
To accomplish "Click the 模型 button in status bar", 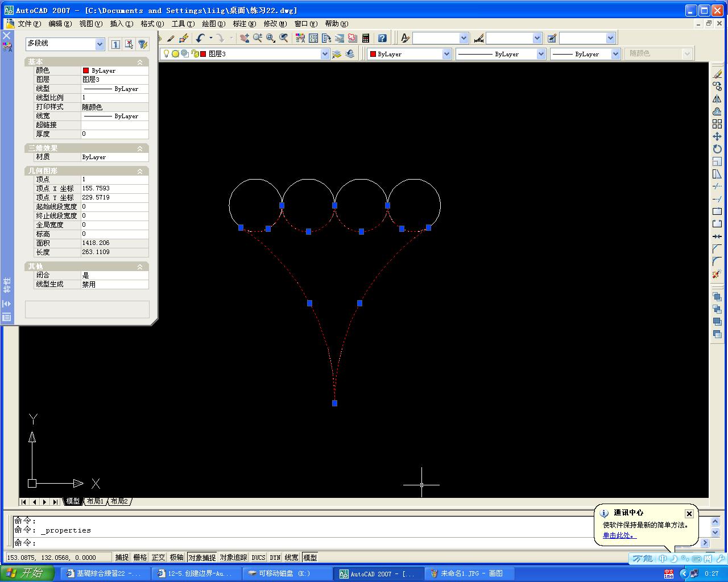I will (x=310, y=558).
